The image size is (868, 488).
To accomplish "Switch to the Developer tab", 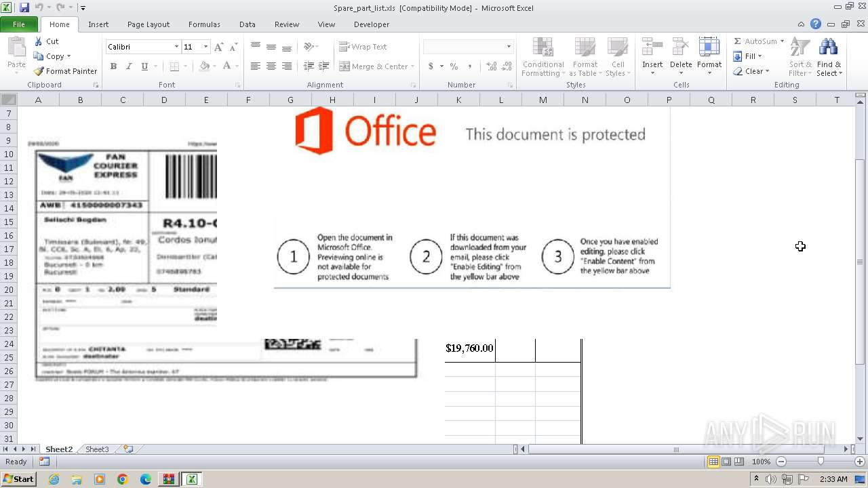I will [x=372, y=24].
